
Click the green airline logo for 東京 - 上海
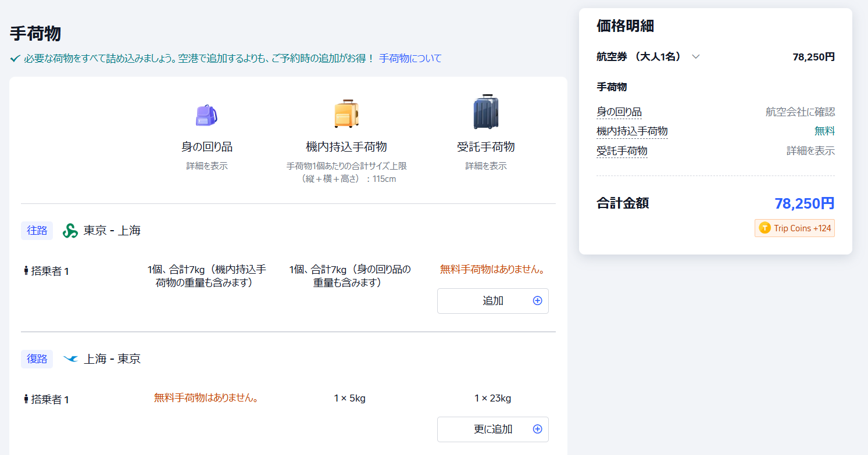pos(70,231)
